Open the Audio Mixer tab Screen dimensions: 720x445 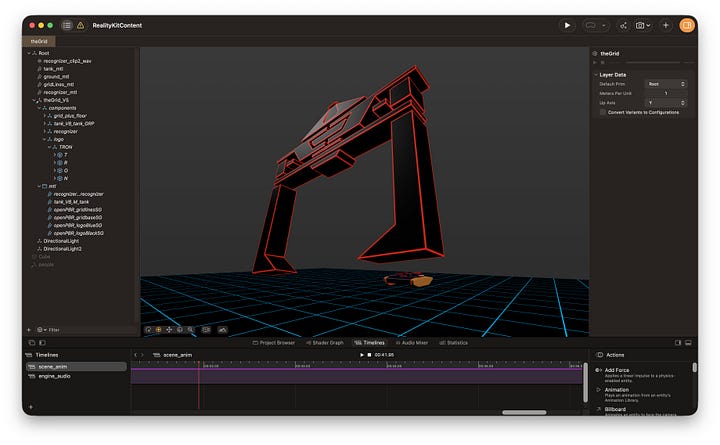pyautogui.click(x=412, y=343)
